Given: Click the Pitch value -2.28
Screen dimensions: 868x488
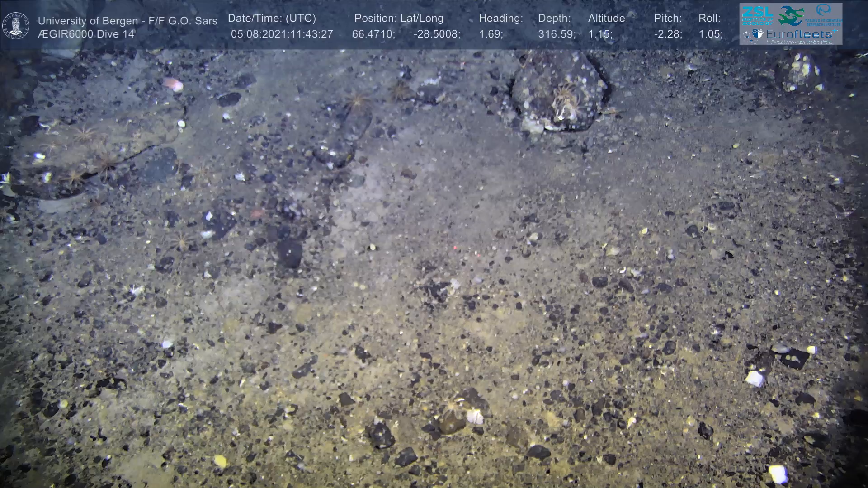Looking at the screenshot, I should click(668, 34).
